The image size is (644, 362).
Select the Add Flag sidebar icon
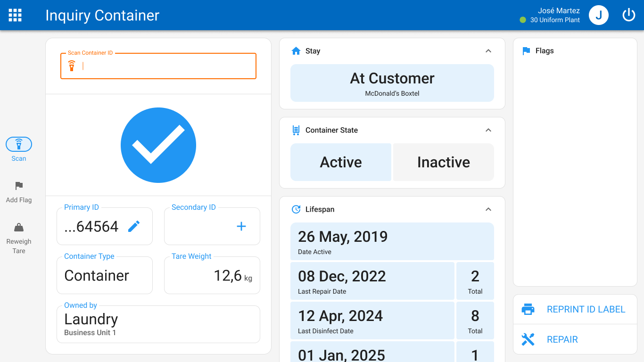coord(19,186)
